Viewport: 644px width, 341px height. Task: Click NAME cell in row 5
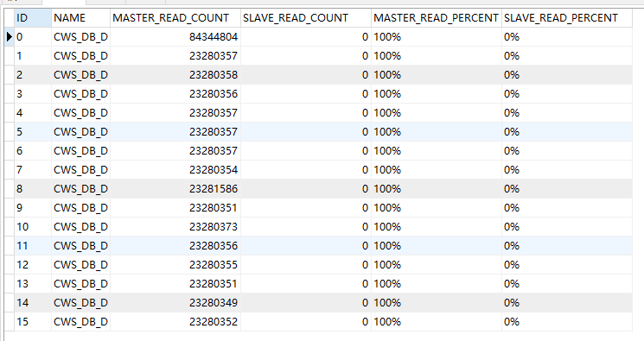(x=80, y=132)
